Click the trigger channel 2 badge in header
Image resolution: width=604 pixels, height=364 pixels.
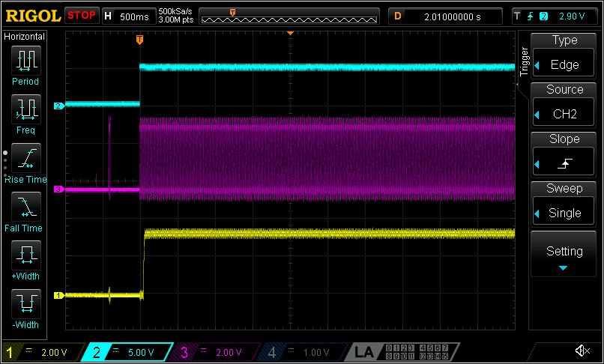pos(543,16)
